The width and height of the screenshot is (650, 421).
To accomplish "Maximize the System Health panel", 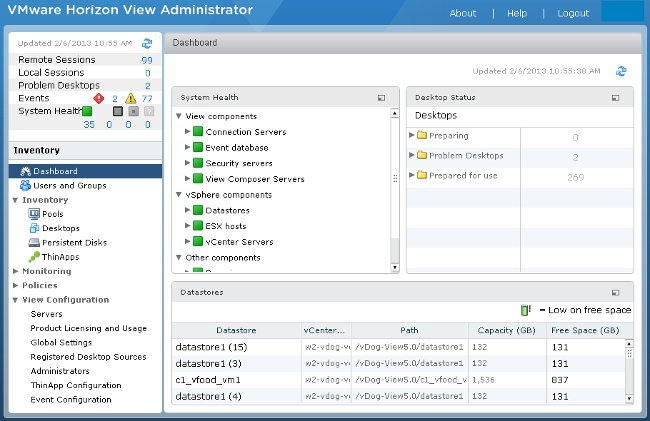I will point(381,98).
